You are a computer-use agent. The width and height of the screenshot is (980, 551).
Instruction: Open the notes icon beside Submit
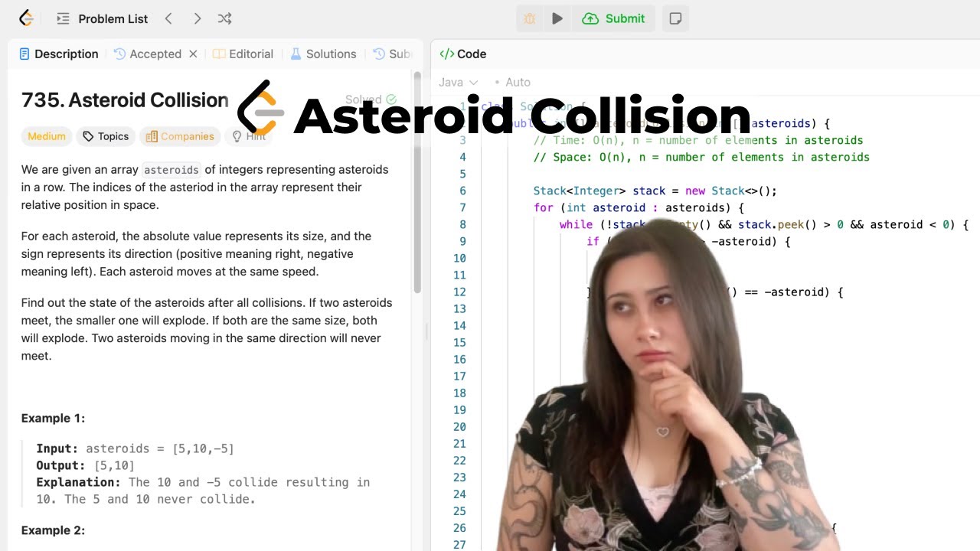pos(675,18)
